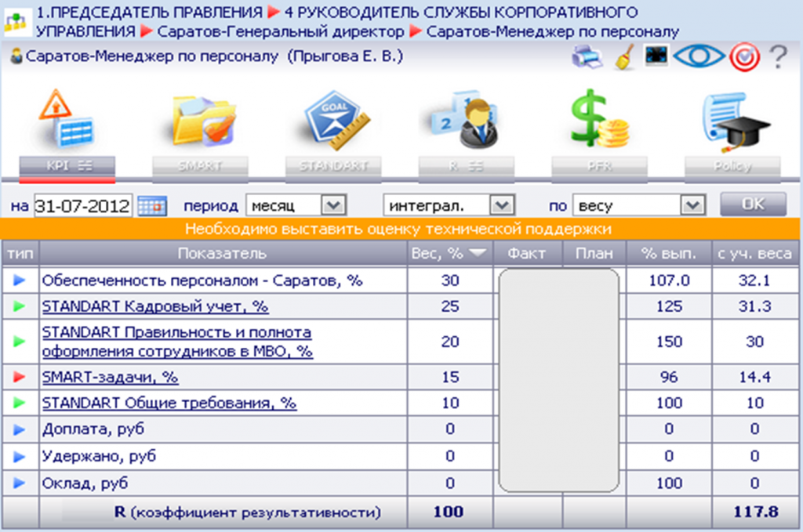Switch to the SMART tab
The height and width of the screenshot is (532, 803).
coord(200,167)
